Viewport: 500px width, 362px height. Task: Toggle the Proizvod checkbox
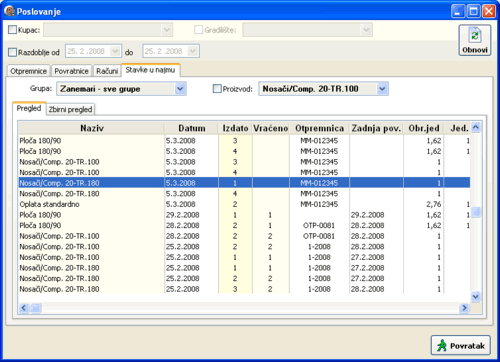pos(217,89)
